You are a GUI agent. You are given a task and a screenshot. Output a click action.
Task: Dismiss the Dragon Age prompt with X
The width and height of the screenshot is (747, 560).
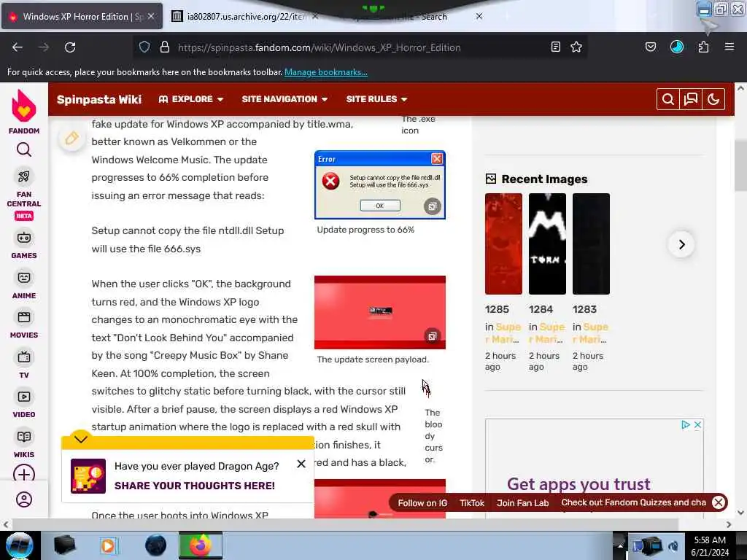[301, 464]
